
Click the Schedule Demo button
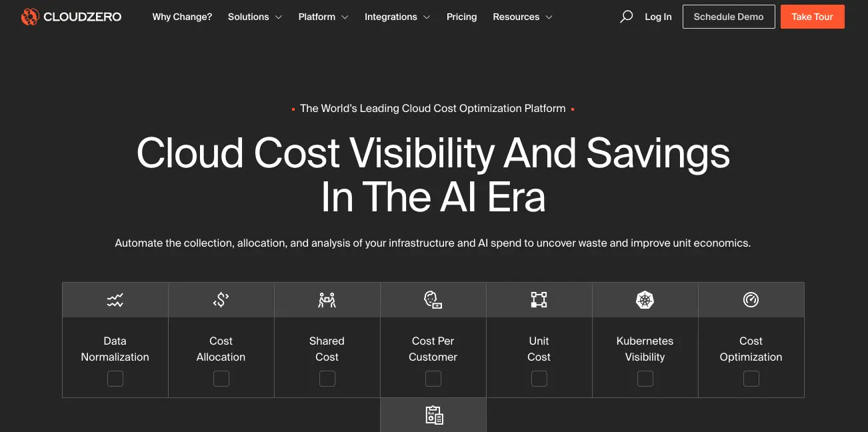(x=729, y=17)
